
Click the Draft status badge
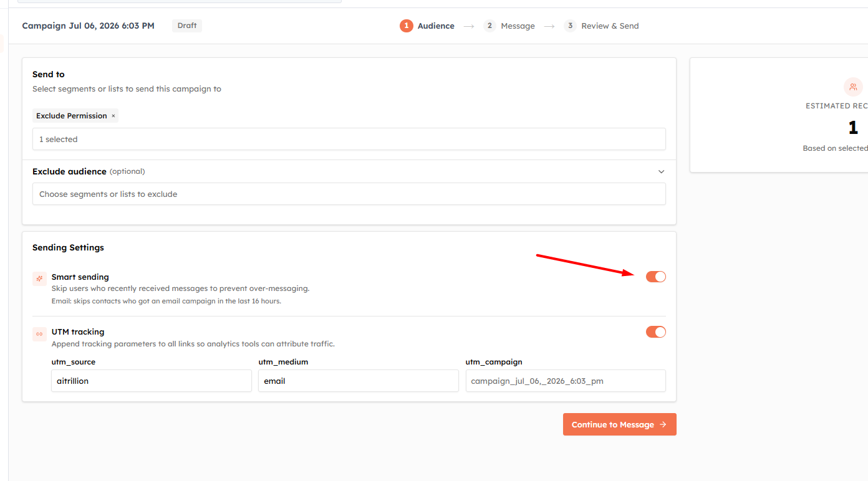tap(187, 26)
